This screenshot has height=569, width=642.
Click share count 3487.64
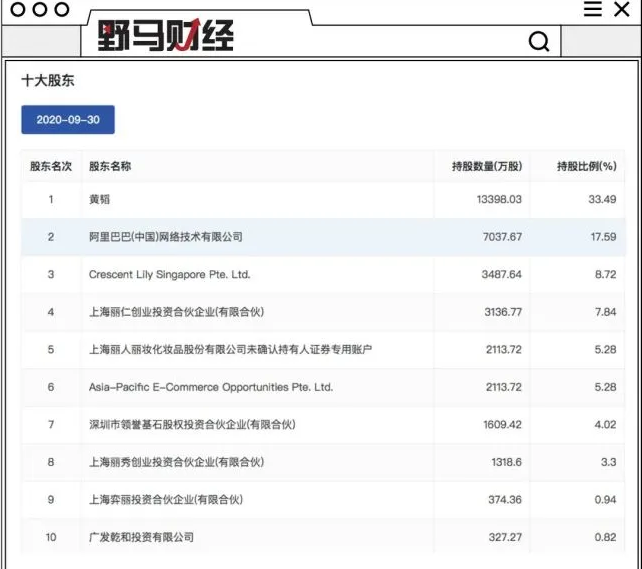[x=502, y=274]
